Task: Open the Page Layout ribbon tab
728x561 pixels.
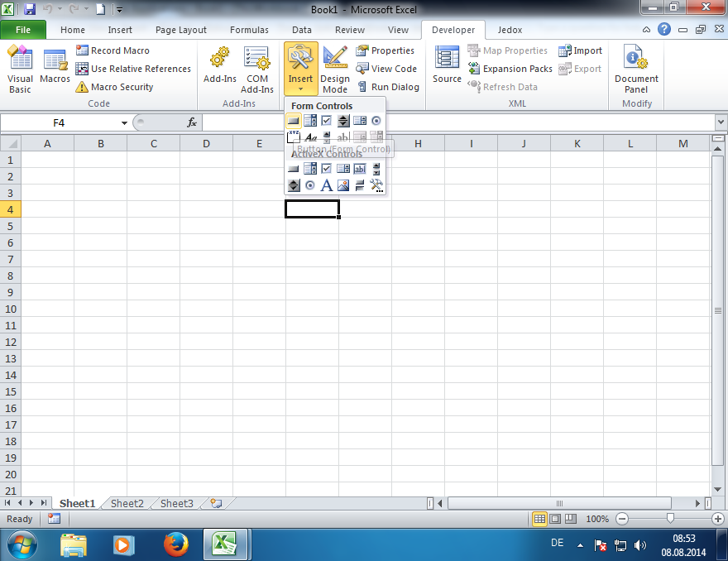Action: coord(181,30)
